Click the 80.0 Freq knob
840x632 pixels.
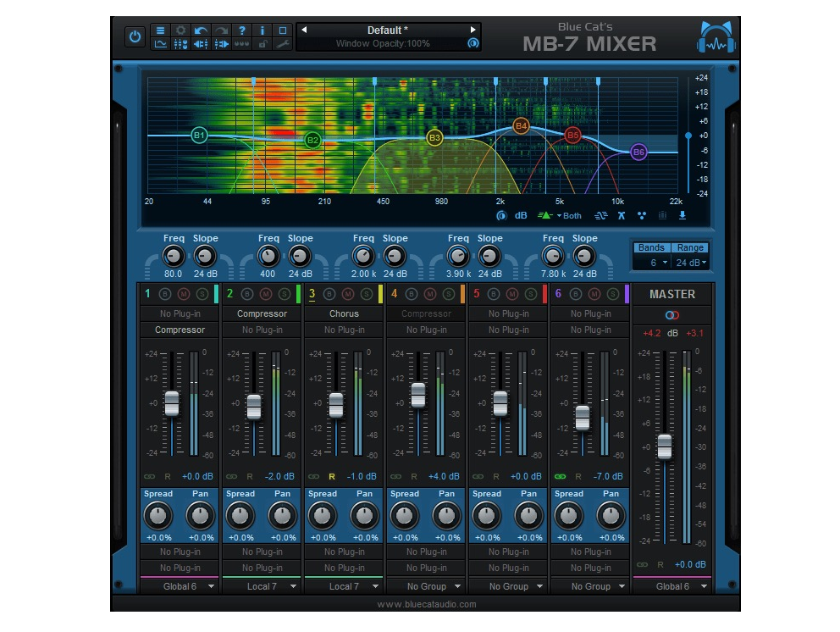[x=173, y=256]
